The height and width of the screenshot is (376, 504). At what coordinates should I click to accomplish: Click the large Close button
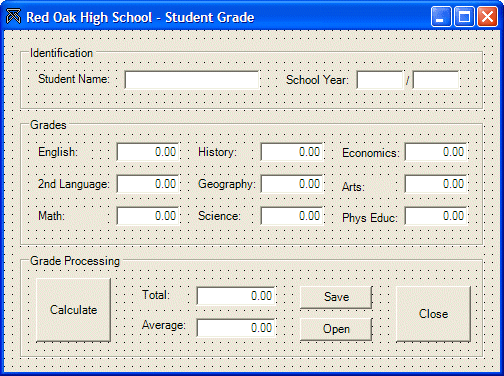(x=433, y=314)
